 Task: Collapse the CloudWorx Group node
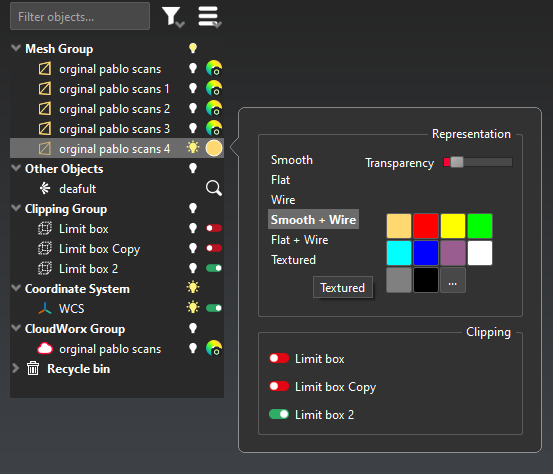pyautogui.click(x=16, y=328)
